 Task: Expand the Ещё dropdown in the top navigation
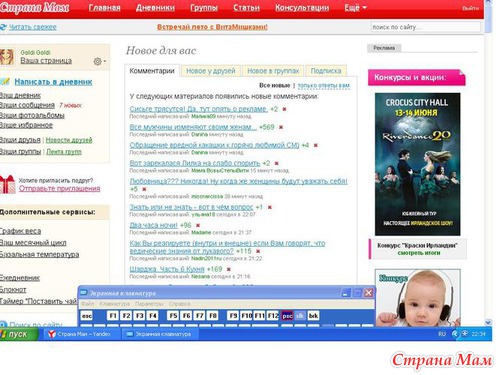(x=355, y=7)
